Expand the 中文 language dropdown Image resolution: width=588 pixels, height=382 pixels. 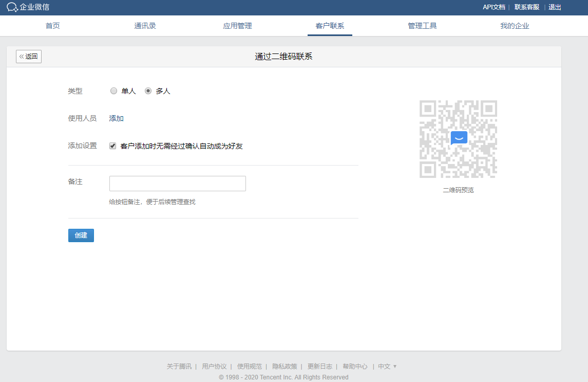tap(387, 366)
